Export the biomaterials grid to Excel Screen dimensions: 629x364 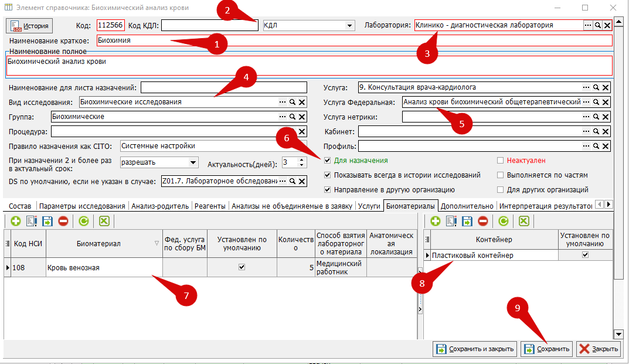[104, 221]
